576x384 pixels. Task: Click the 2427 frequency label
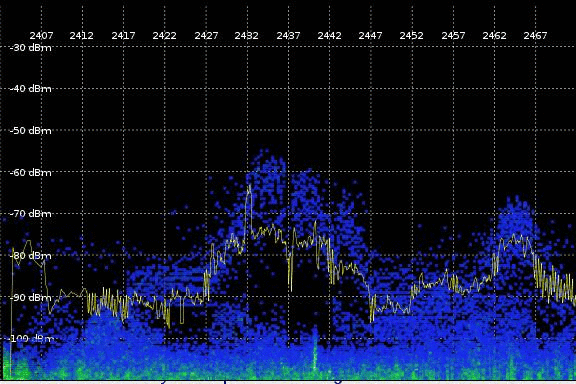tap(206, 36)
